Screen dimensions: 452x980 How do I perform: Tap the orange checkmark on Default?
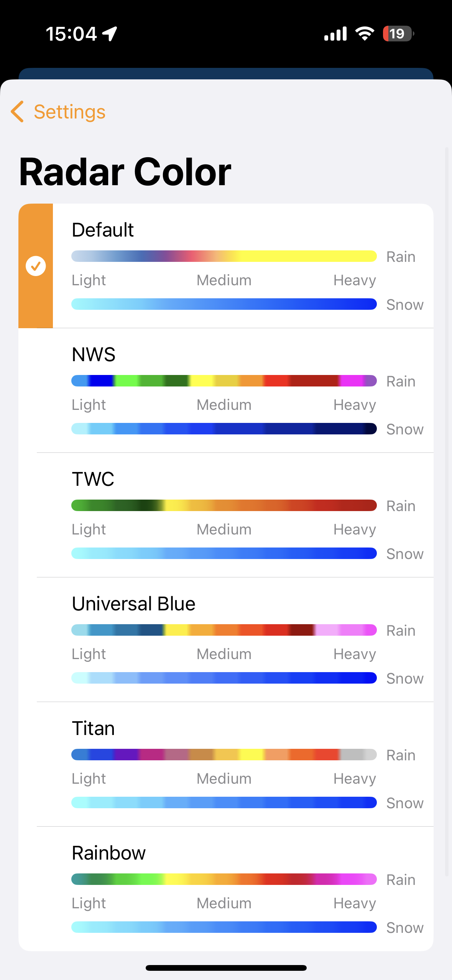point(36,266)
